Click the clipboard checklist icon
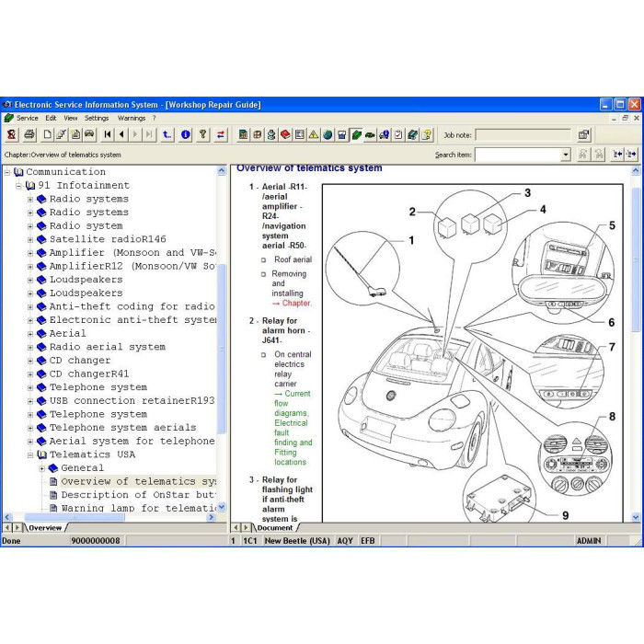 (398, 134)
